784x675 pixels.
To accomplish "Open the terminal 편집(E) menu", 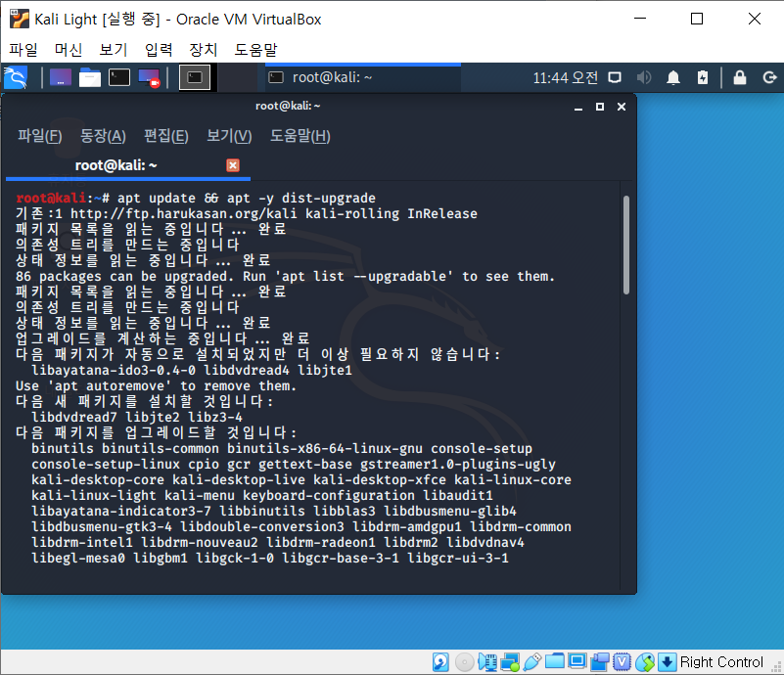I will pos(166,136).
